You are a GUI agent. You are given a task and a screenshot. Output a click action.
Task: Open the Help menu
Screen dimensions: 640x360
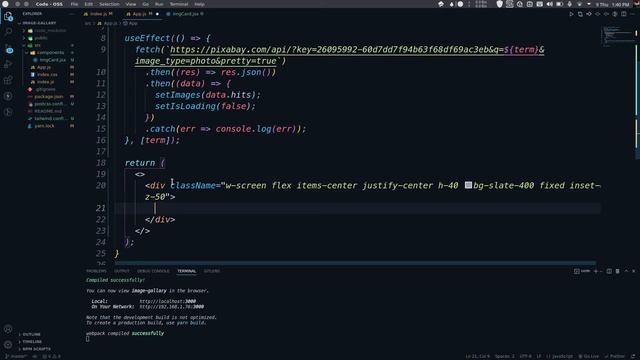(199, 4)
